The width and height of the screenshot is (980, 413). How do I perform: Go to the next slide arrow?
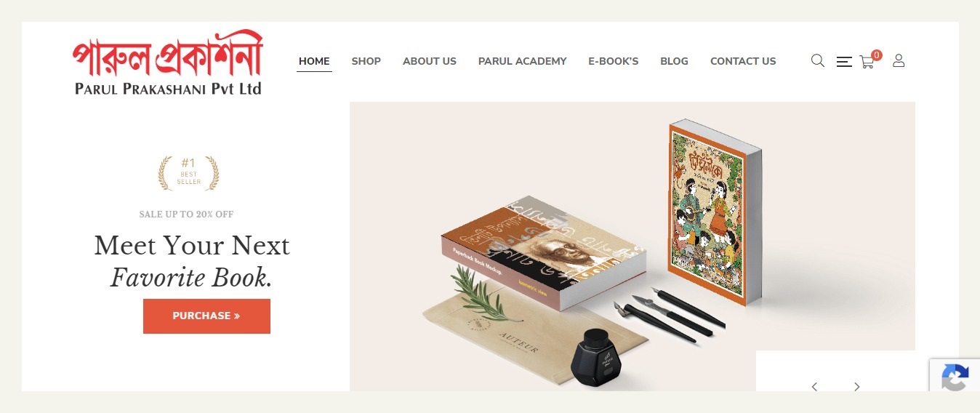click(856, 387)
